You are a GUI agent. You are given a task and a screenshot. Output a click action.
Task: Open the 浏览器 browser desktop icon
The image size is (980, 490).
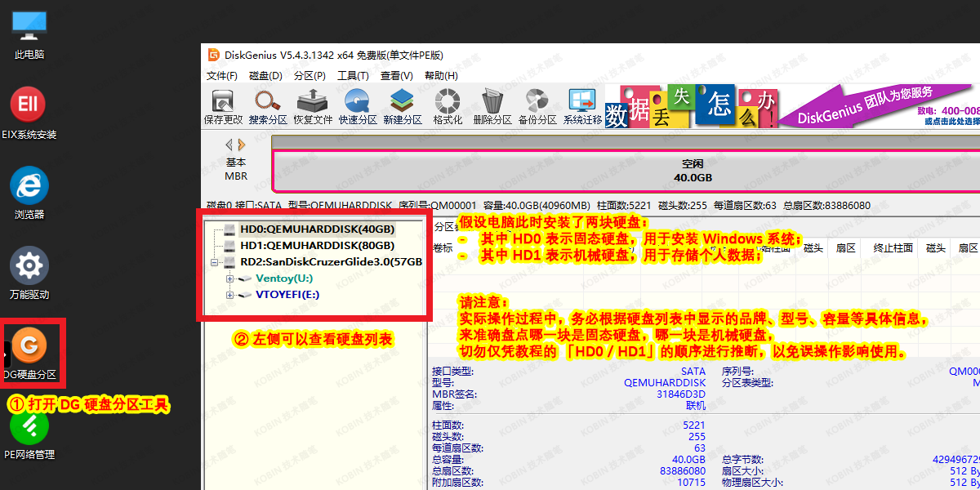29,186
